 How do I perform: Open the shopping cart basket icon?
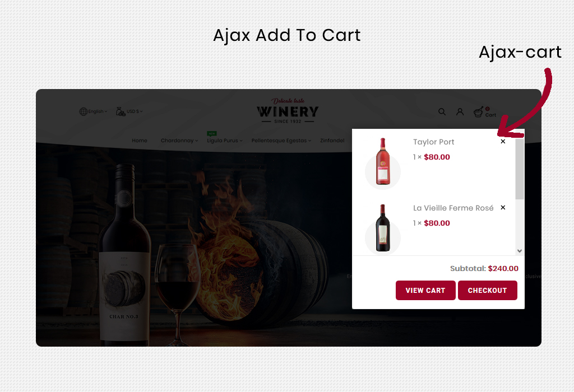click(x=478, y=112)
